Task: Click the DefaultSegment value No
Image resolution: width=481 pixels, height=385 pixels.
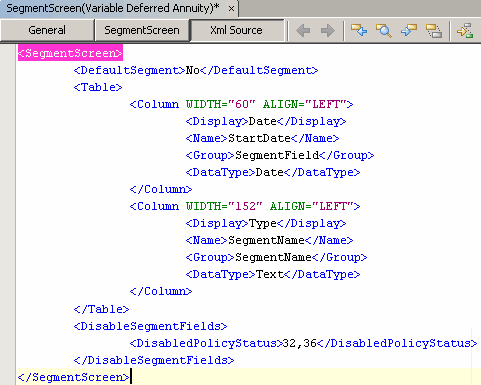Action: coord(192,70)
